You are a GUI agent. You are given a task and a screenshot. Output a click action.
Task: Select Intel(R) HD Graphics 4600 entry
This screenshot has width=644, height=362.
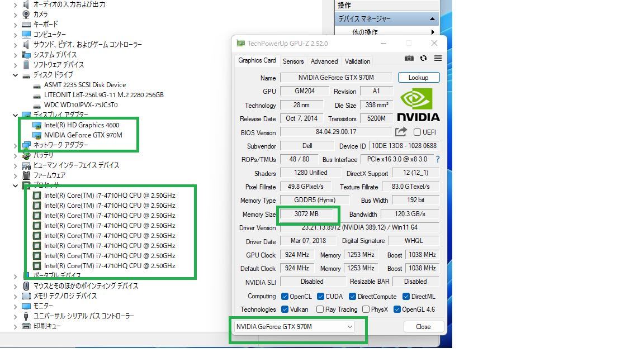[x=82, y=125]
